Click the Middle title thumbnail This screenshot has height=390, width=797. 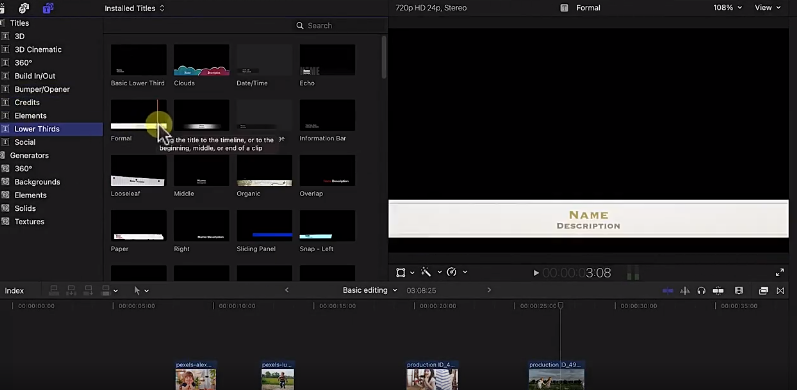point(201,170)
